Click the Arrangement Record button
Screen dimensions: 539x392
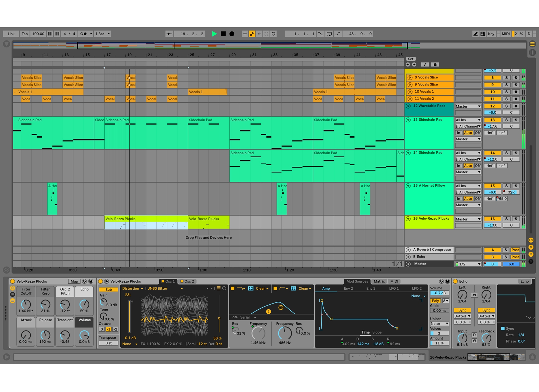point(232,34)
